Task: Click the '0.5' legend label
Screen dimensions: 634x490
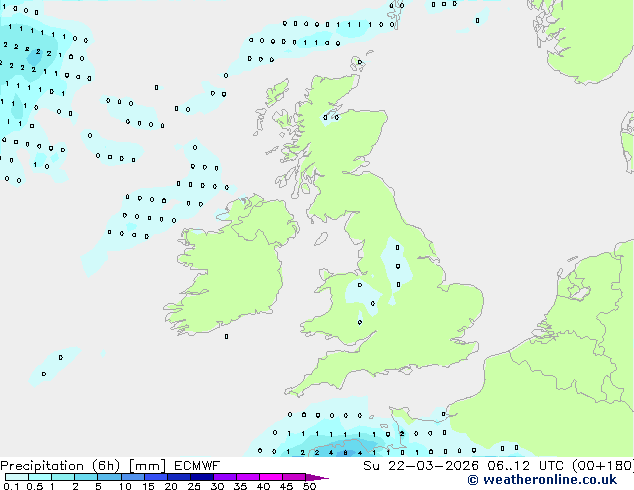Action: tap(35, 486)
